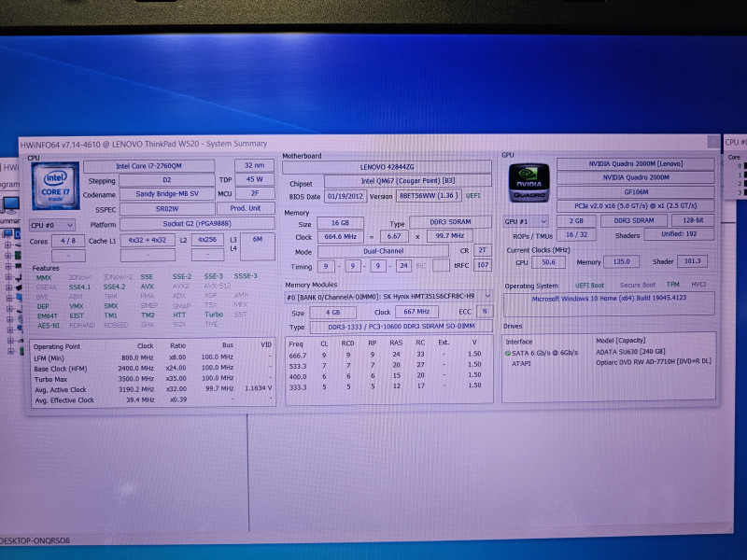Click the 4x256 L2 cache field

tap(207, 240)
